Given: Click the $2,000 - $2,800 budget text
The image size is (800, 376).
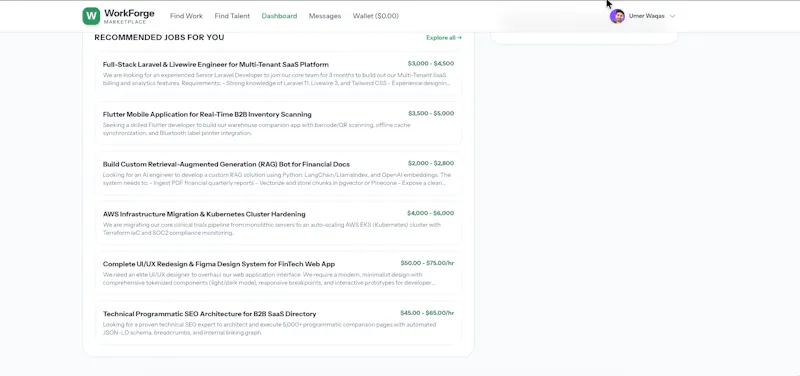Looking at the screenshot, I should click(431, 163).
